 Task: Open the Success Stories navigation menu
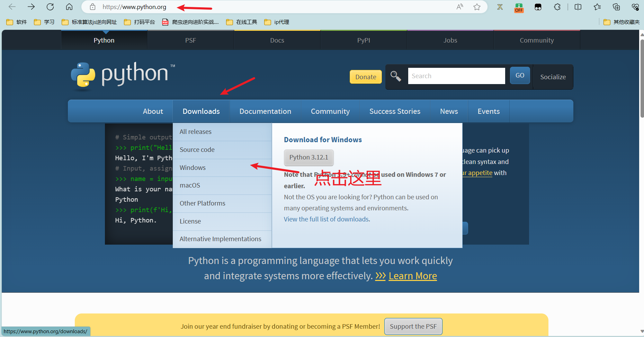(395, 111)
